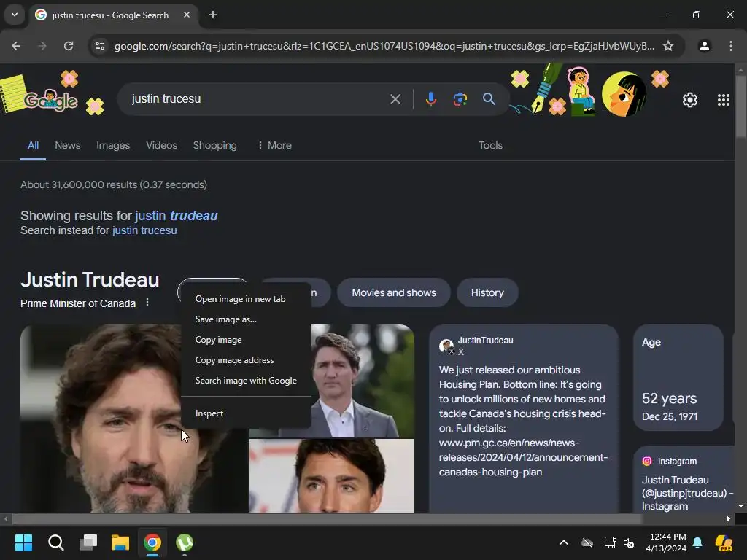Open the Instagram result card
Image resolution: width=747 pixels, height=560 pixels.
(x=684, y=481)
